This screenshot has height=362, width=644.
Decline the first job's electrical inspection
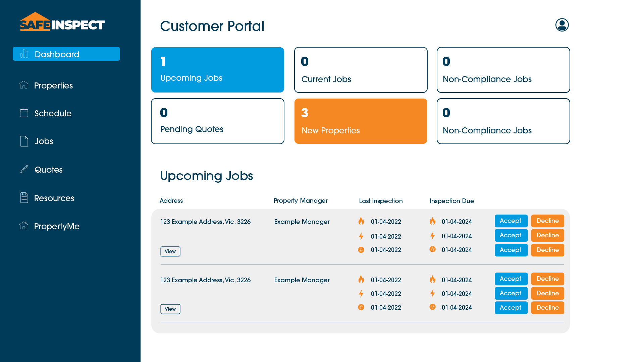pyautogui.click(x=547, y=235)
